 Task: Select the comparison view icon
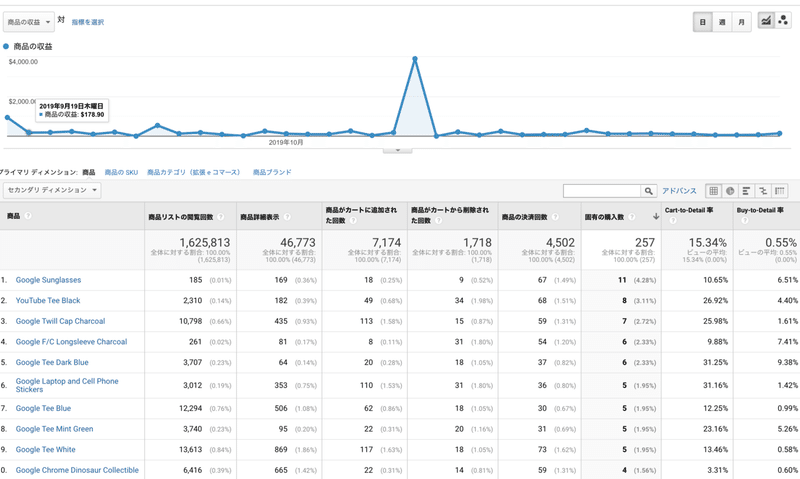point(763,191)
